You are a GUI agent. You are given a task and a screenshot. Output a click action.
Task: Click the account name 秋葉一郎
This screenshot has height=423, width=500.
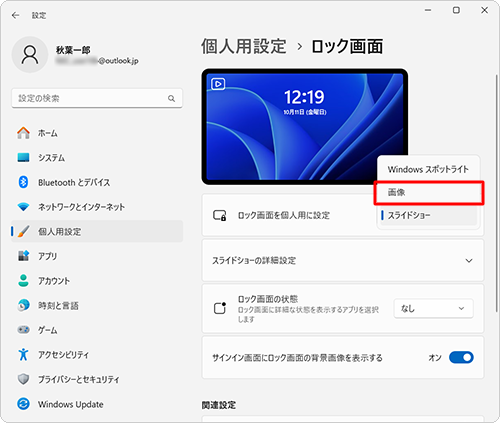[73, 50]
